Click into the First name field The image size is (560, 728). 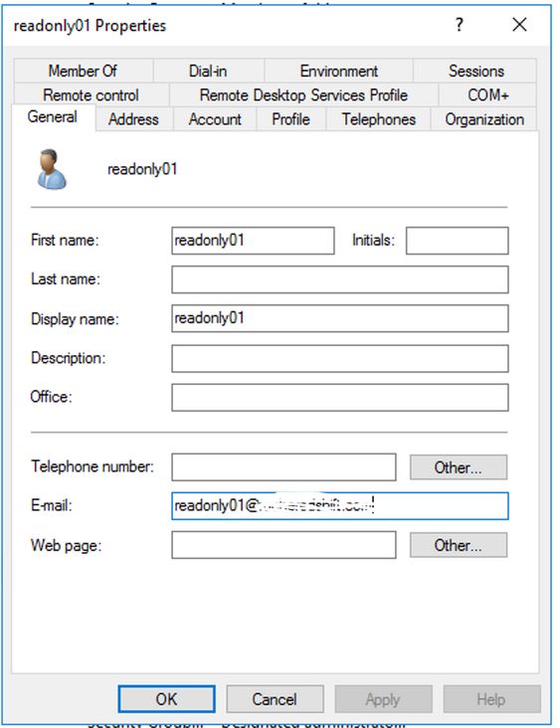coord(253,241)
